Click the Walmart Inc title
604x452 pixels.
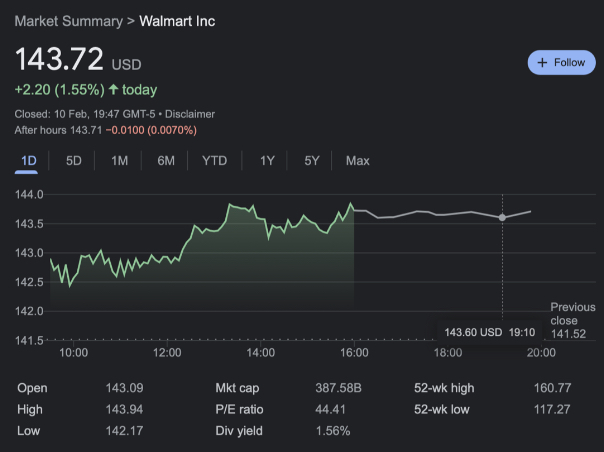pos(177,21)
